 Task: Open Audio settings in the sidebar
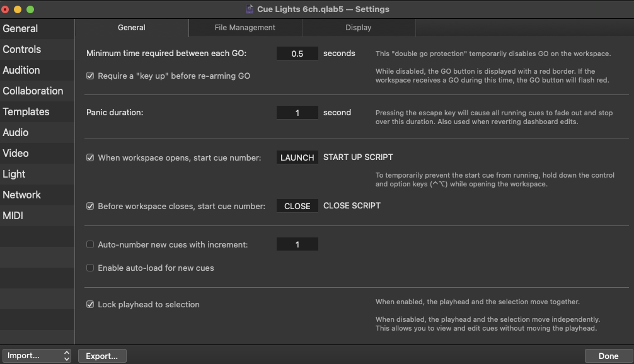pyautogui.click(x=16, y=132)
